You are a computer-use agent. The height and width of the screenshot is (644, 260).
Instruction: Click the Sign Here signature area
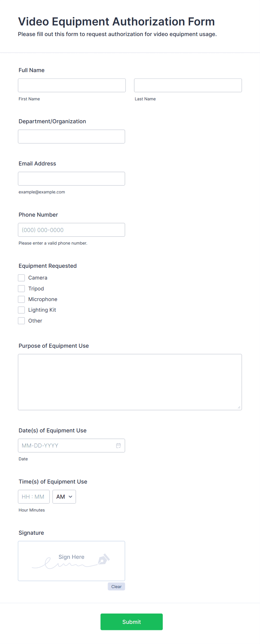(x=72, y=561)
